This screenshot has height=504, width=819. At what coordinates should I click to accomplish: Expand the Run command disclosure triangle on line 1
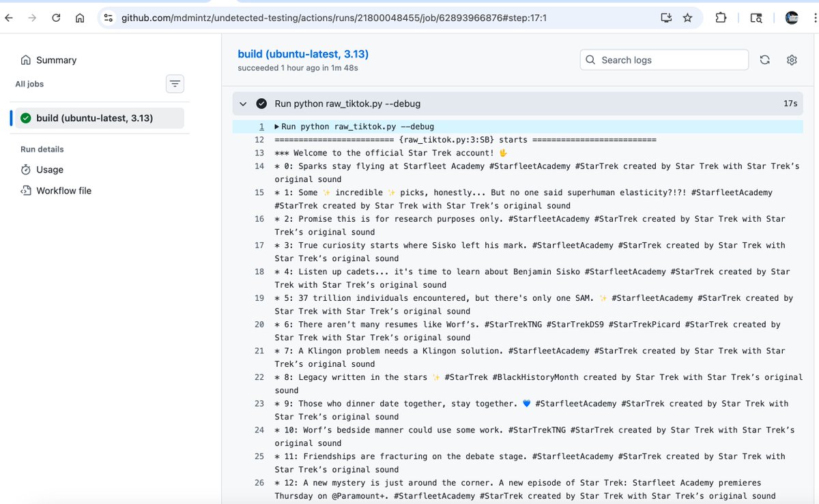pyautogui.click(x=277, y=127)
